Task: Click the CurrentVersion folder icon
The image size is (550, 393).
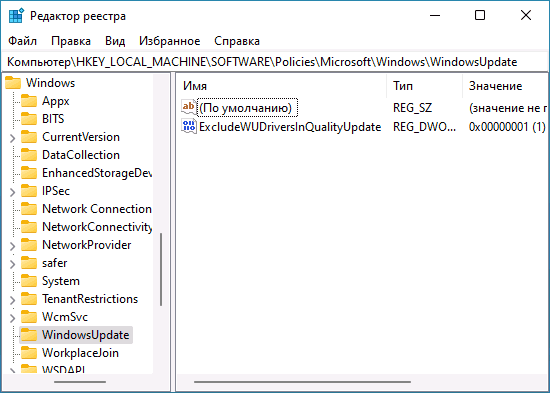Action: click(29, 137)
